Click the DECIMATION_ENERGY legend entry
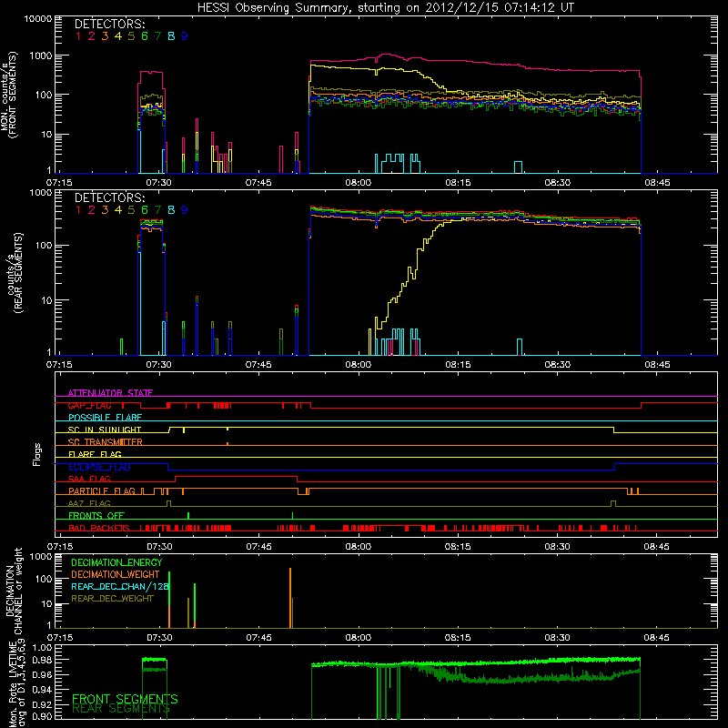The image size is (728, 728). pos(116,562)
